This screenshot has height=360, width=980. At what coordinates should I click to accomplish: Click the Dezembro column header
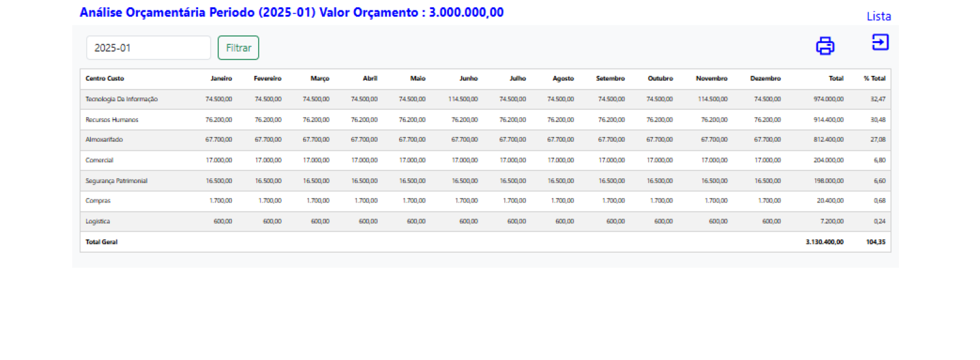[765, 78]
